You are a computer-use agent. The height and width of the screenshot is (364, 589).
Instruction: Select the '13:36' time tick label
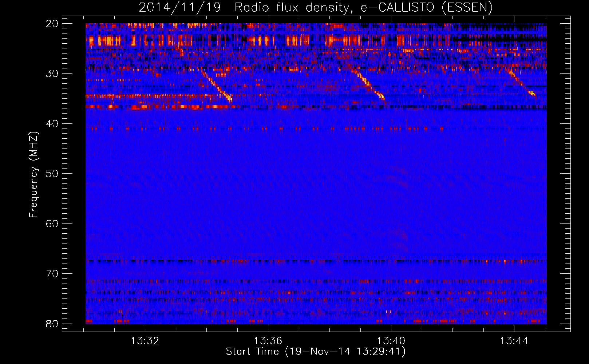(268, 341)
